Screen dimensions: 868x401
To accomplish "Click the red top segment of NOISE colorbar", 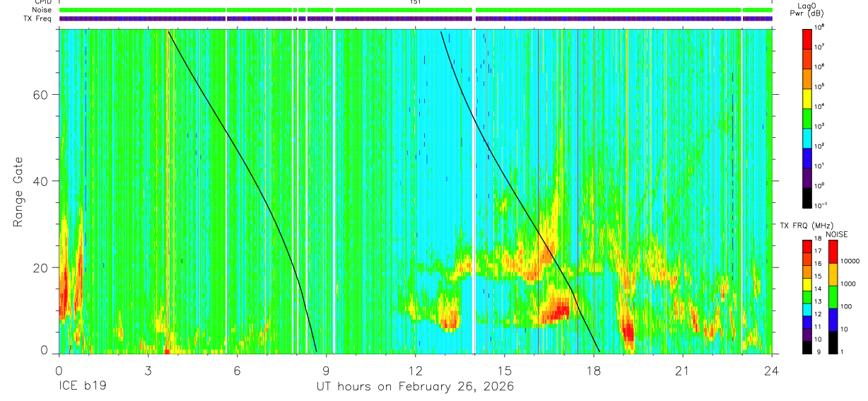I will (832, 251).
